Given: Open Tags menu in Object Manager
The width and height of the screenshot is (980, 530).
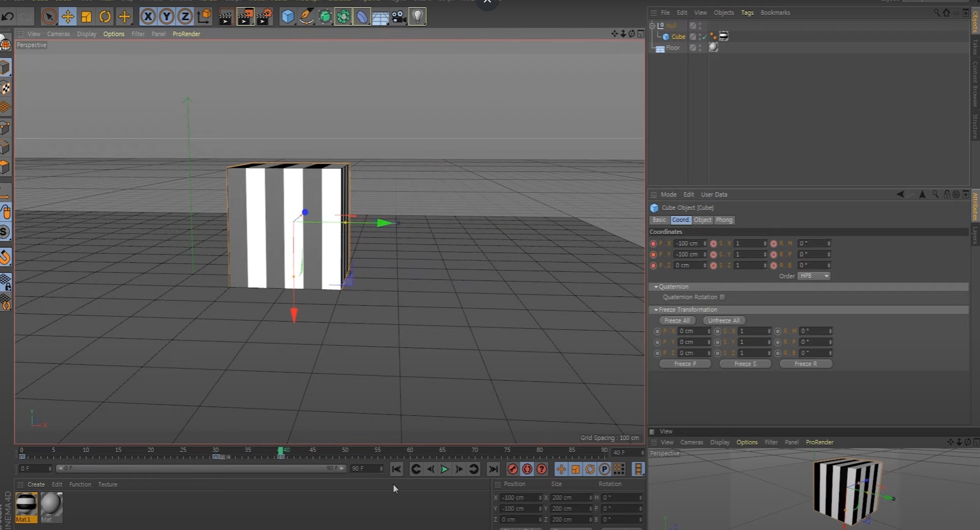Looking at the screenshot, I should pos(747,13).
